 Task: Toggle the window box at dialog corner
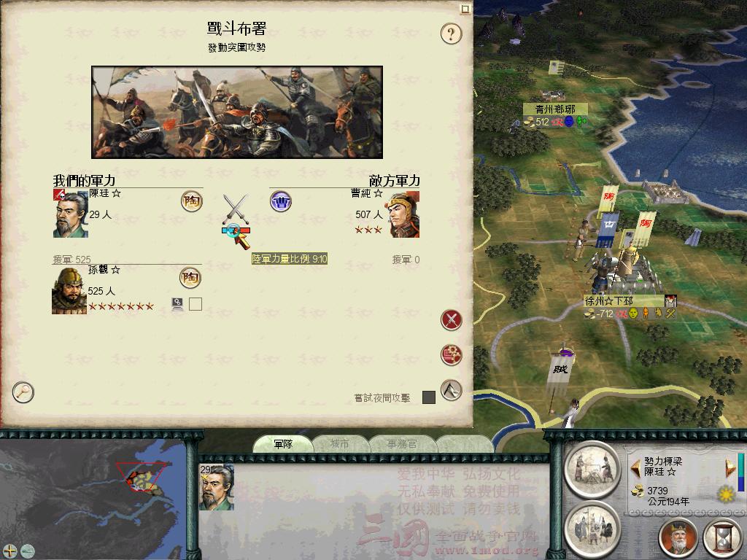click(x=465, y=8)
